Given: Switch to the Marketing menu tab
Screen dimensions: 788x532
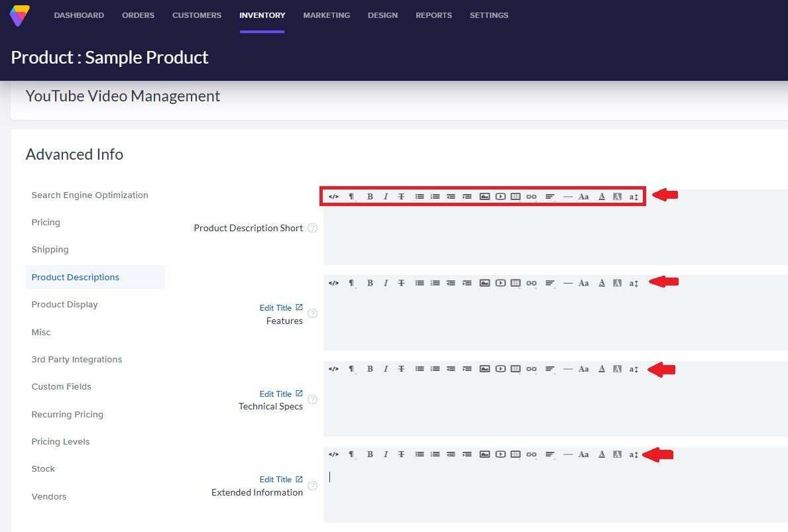Looking at the screenshot, I should (x=326, y=15).
